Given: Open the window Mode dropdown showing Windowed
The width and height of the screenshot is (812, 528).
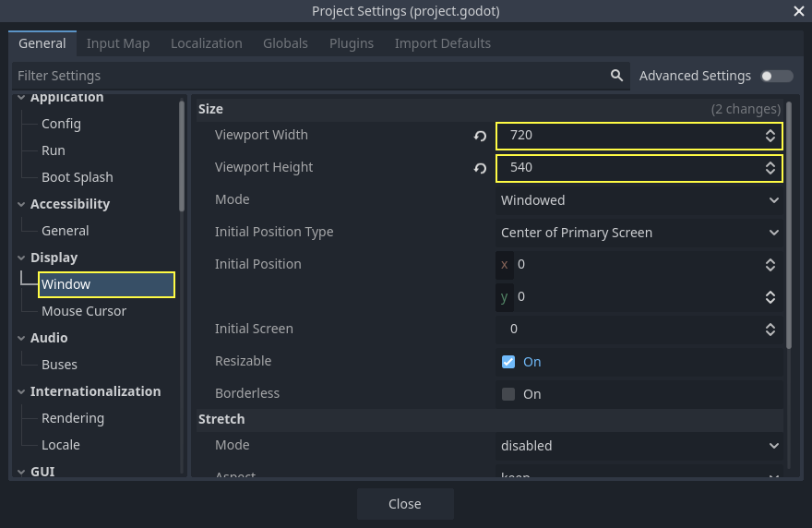Looking at the screenshot, I should coord(639,200).
